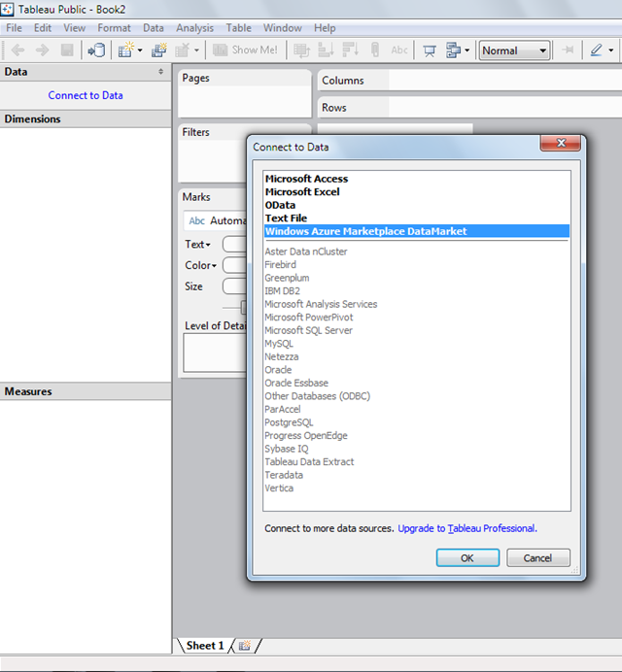The height and width of the screenshot is (672, 622).
Task: Click the new worksheet tab icon
Action: click(245, 646)
